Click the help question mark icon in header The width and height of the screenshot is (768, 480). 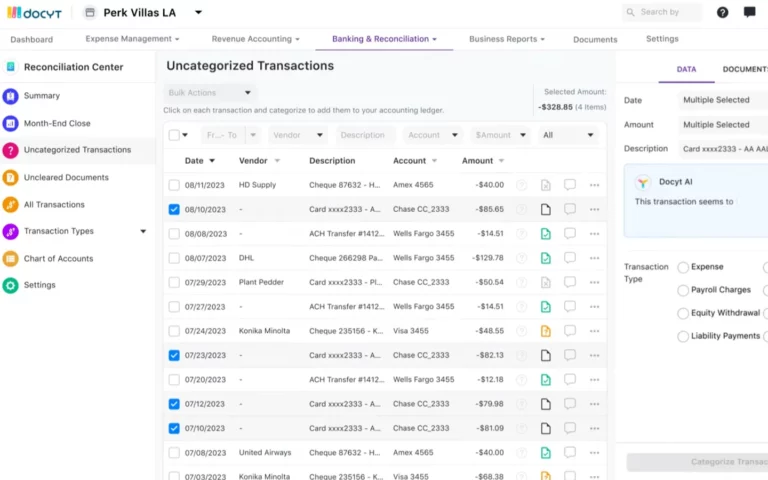click(x=723, y=12)
